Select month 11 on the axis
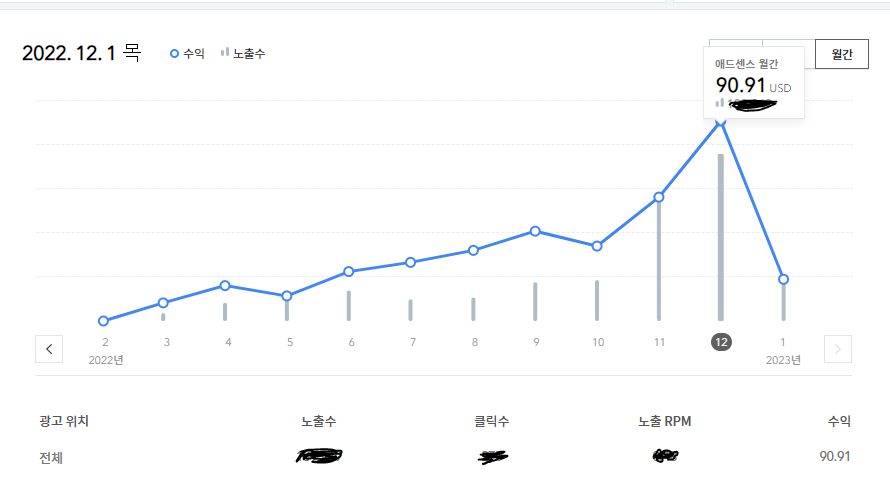Image resolution: width=890 pixels, height=492 pixels. click(659, 342)
